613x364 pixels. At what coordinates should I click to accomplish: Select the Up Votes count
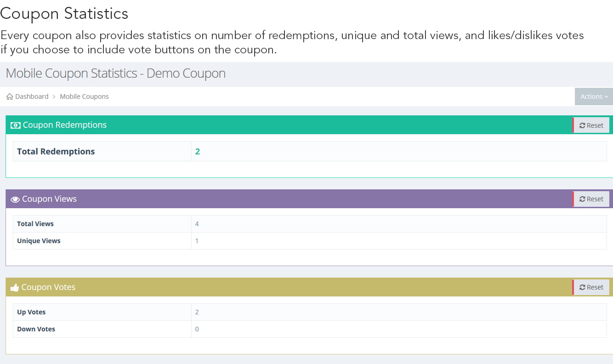pyautogui.click(x=197, y=312)
